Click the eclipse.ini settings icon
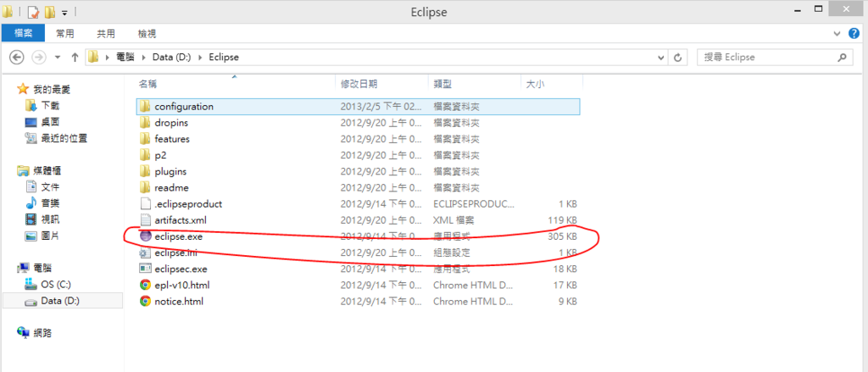868x372 pixels. (x=145, y=253)
